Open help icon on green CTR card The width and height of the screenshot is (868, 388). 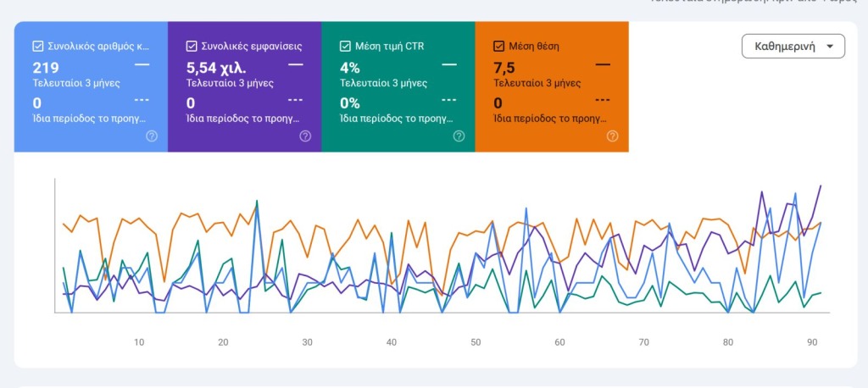459,136
